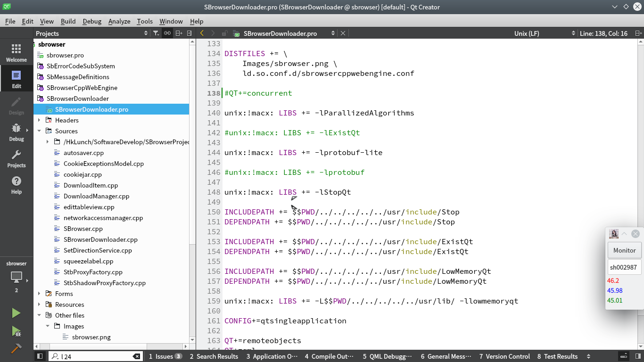Open the open-documents file dropdown
The width and height of the screenshot is (644, 362).
pos(333,33)
